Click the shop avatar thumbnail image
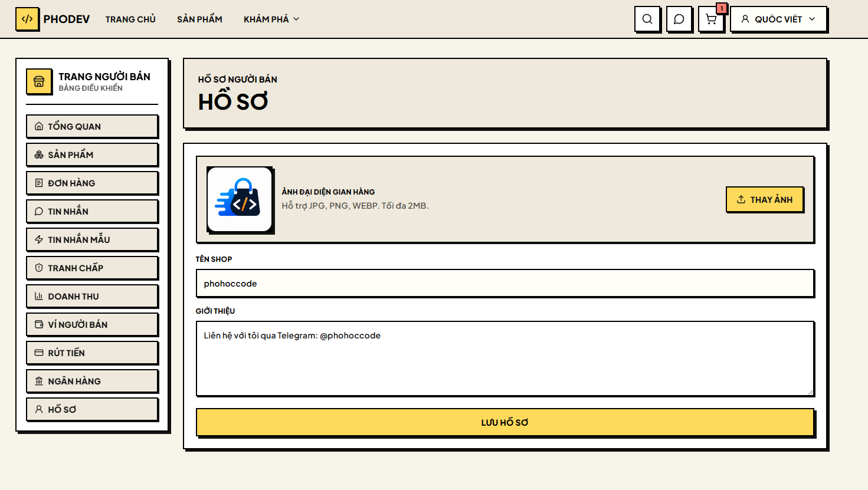 (240, 199)
